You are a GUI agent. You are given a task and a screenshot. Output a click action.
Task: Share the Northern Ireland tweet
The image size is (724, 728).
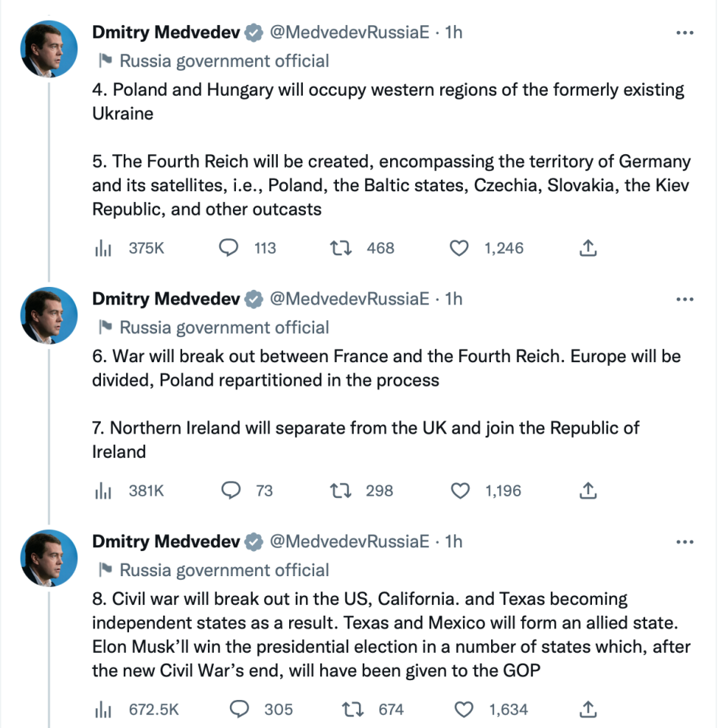[x=588, y=491]
